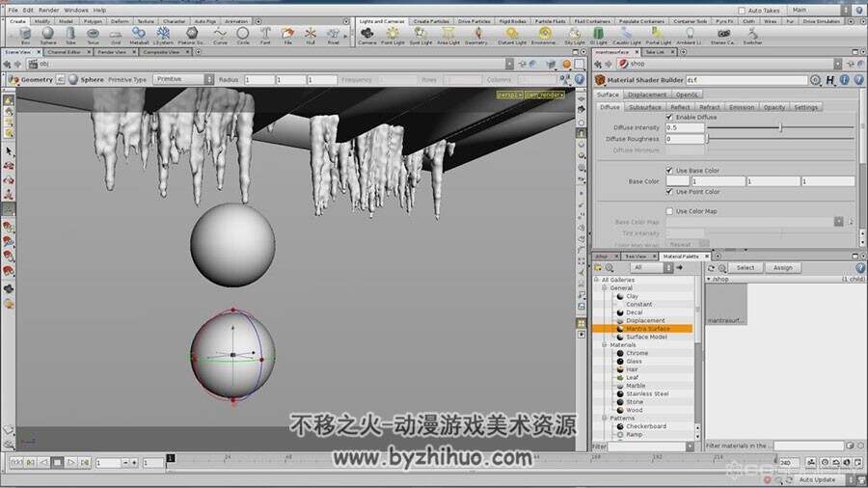Viewport: 868px width, 488px height.
Task: Switch to the Reflect shader tab
Action: point(680,107)
